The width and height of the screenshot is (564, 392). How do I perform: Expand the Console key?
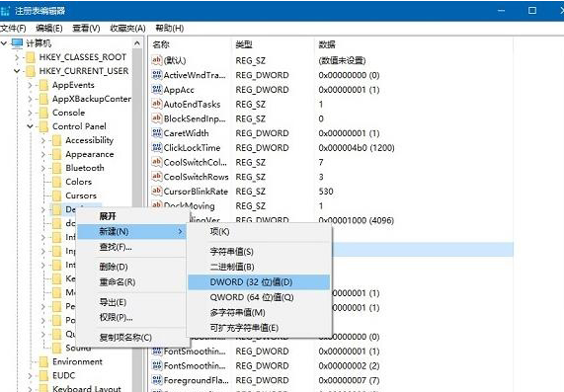(30, 113)
